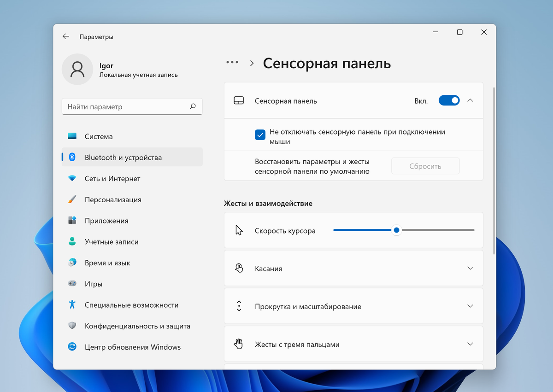The height and width of the screenshot is (392, 553).
Task: Open Специальные возможности category
Action: point(132,305)
